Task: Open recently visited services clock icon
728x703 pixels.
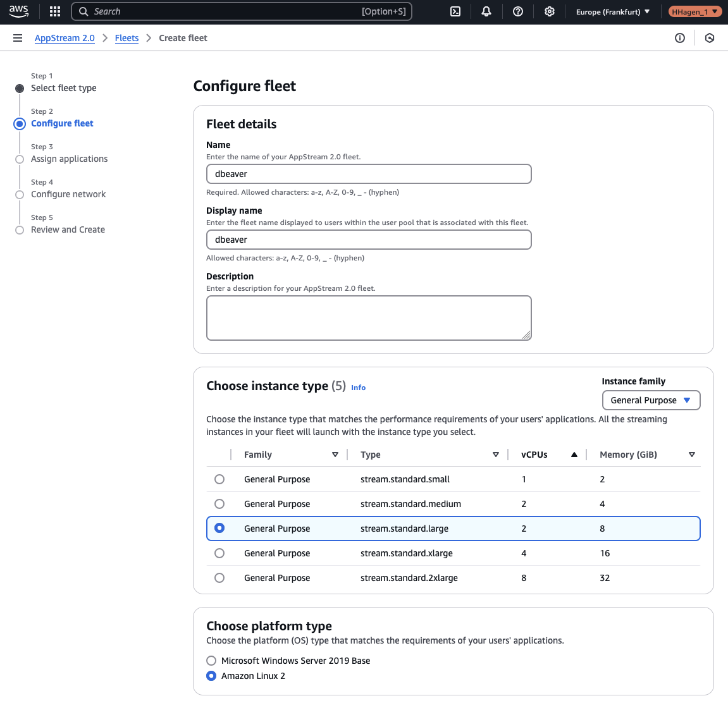Action: tap(709, 38)
